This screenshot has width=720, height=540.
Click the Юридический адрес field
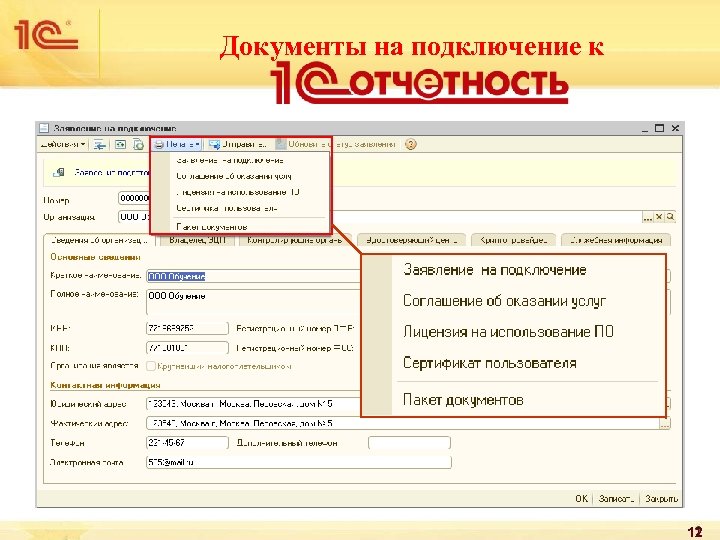(x=253, y=404)
